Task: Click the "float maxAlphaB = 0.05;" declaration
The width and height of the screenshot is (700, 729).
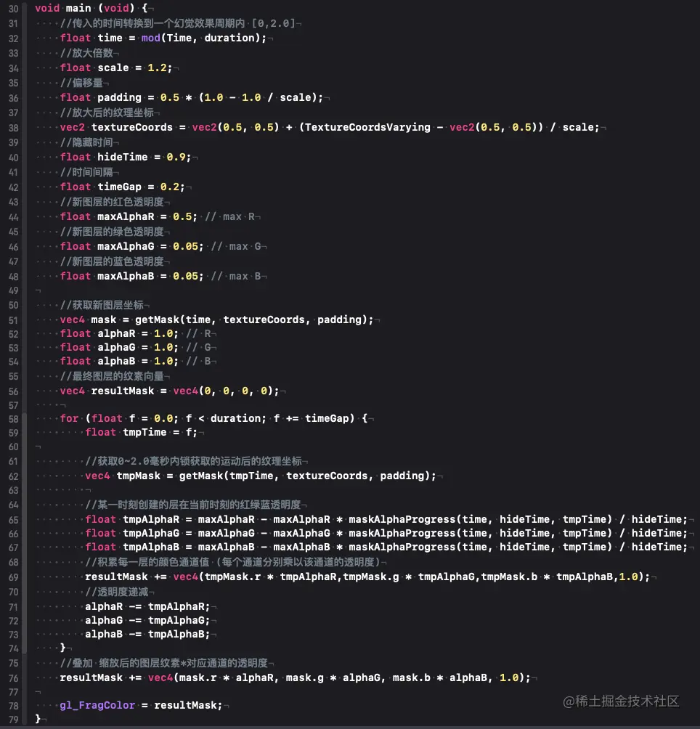Action: pyautogui.click(x=131, y=276)
